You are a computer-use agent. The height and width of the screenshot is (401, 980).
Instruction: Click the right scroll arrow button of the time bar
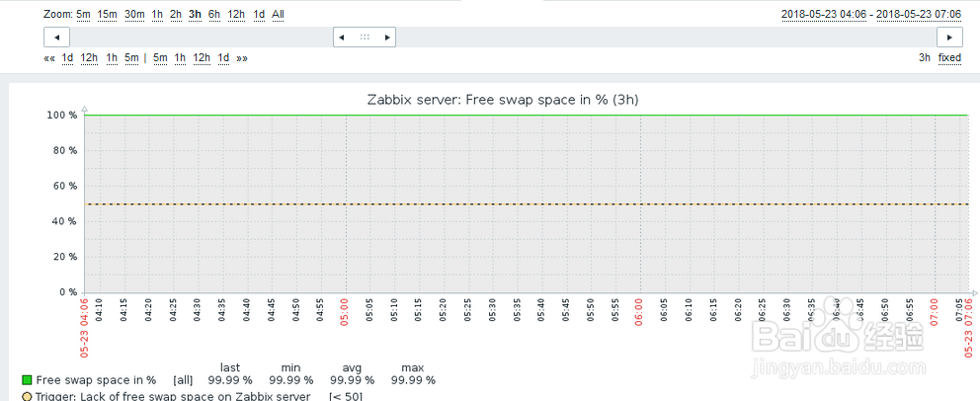click(x=949, y=37)
